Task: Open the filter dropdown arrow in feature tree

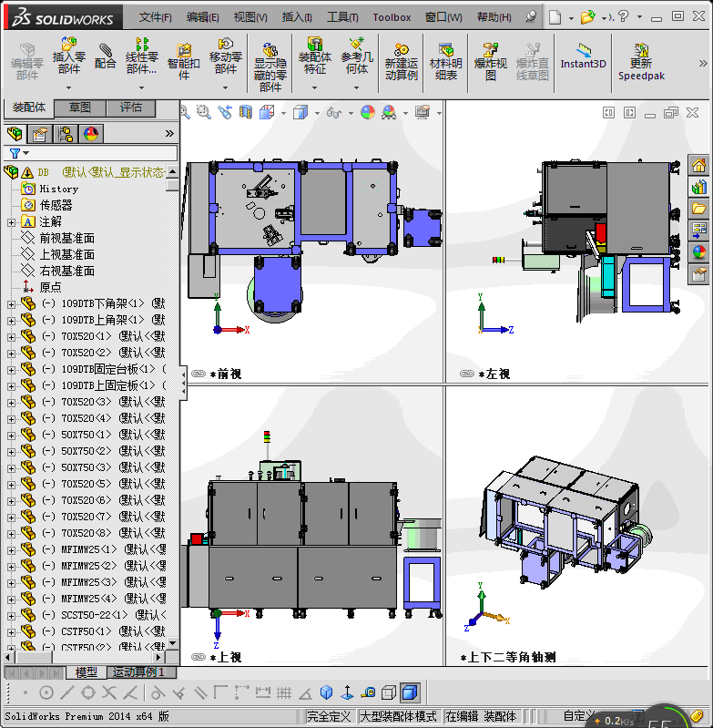Action: [26, 153]
